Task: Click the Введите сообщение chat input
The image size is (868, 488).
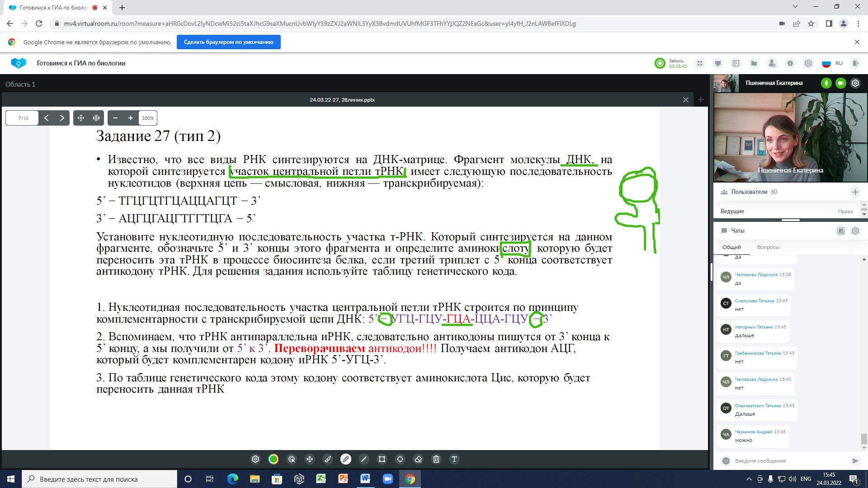Action: [x=788, y=461]
